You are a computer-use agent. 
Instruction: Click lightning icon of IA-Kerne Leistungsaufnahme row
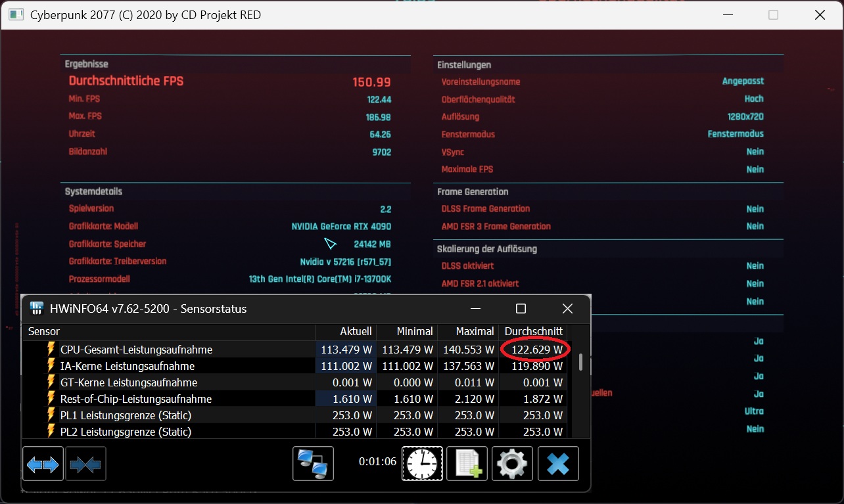51,365
